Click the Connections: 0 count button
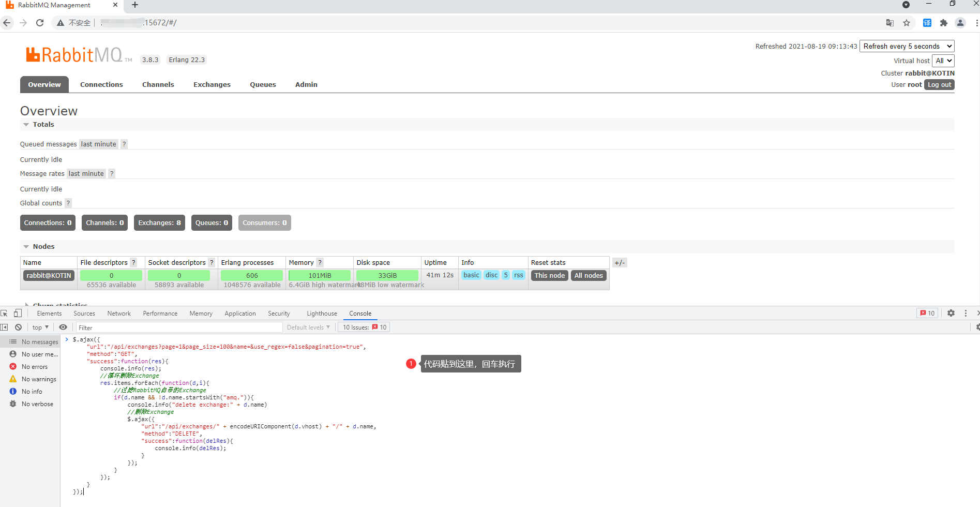Image resolution: width=980 pixels, height=507 pixels. pos(48,223)
